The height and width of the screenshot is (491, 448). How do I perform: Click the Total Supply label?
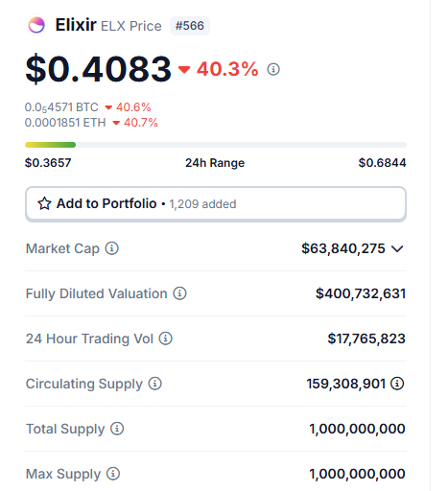[65, 430]
